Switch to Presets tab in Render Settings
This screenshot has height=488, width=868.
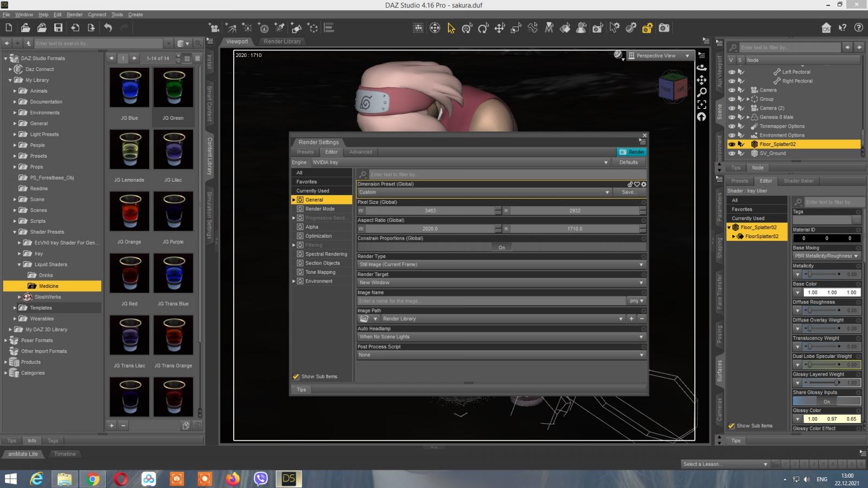pos(305,152)
